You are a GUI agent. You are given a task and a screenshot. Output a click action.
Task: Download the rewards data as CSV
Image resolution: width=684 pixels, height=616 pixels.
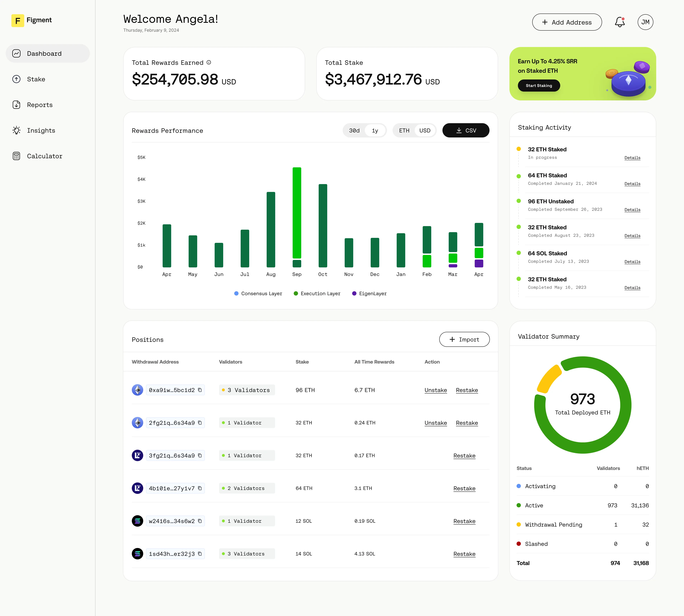tap(466, 130)
